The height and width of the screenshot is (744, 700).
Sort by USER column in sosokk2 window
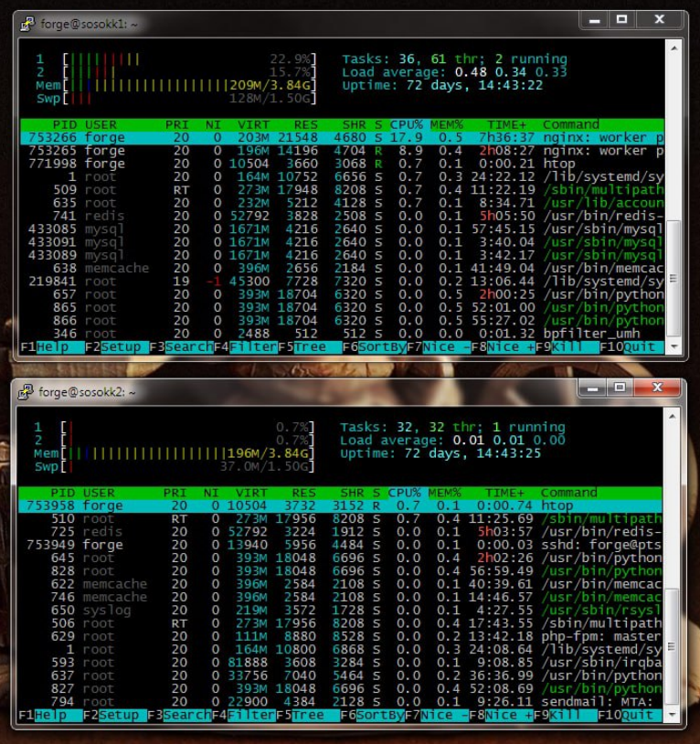[x=99, y=493]
